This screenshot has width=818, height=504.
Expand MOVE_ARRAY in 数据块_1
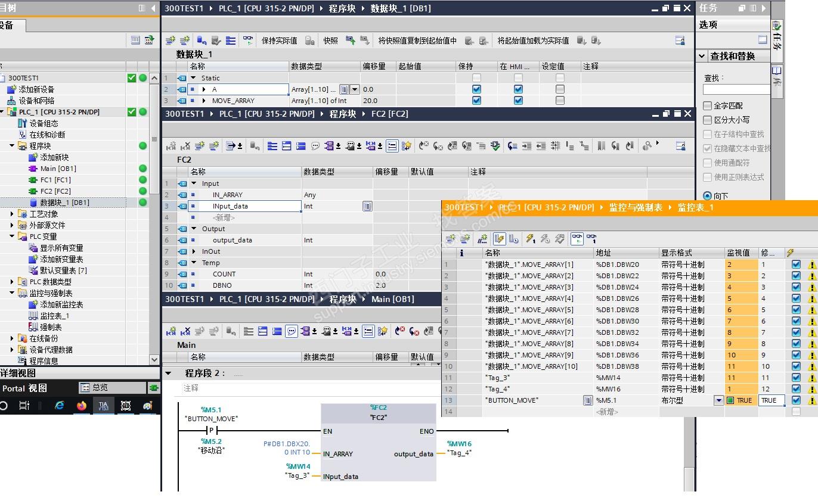pyautogui.click(x=204, y=101)
